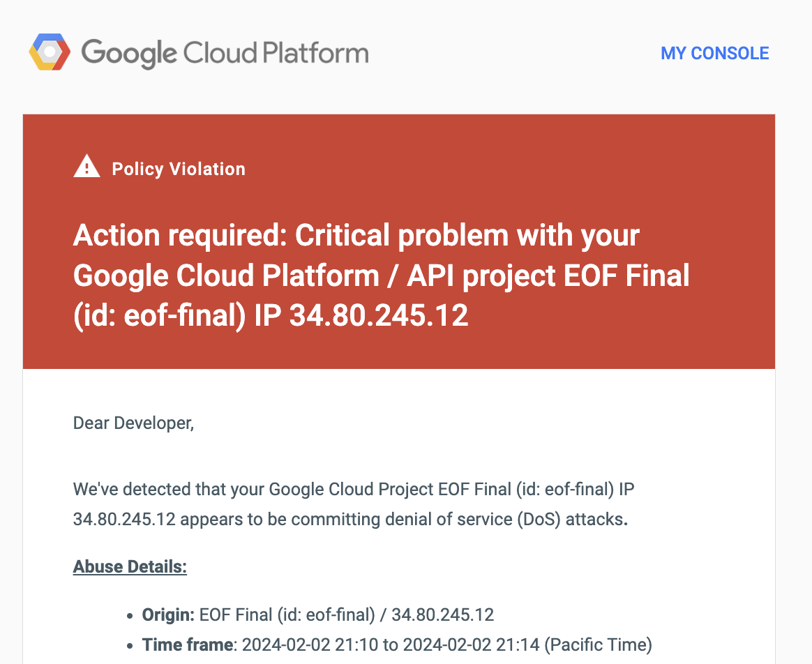Click the underlined Abuse Details heading

(130, 566)
